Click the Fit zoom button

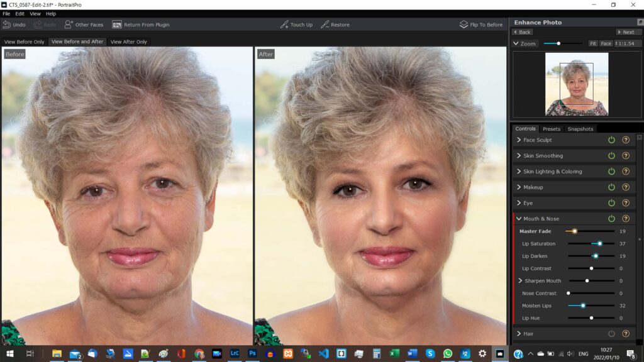(x=592, y=43)
